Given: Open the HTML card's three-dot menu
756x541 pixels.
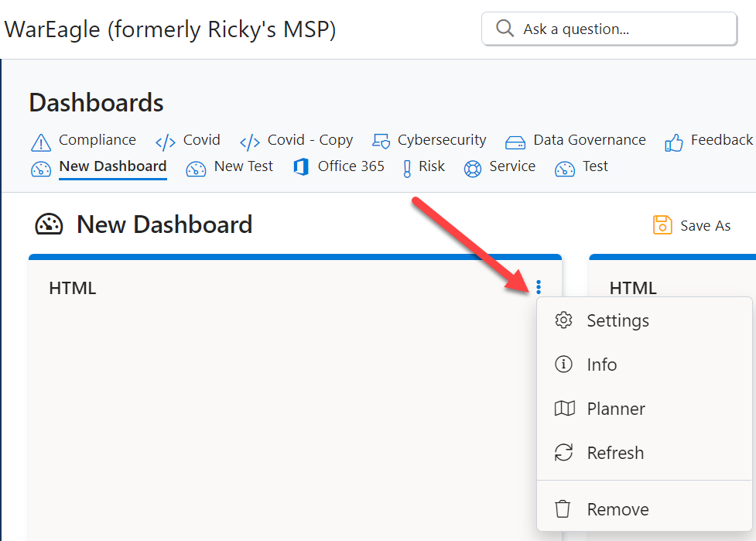Looking at the screenshot, I should [539, 287].
